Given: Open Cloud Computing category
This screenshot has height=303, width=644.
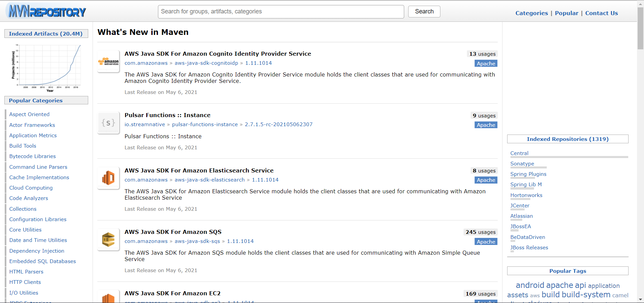Looking at the screenshot, I should click(x=31, y=188).
